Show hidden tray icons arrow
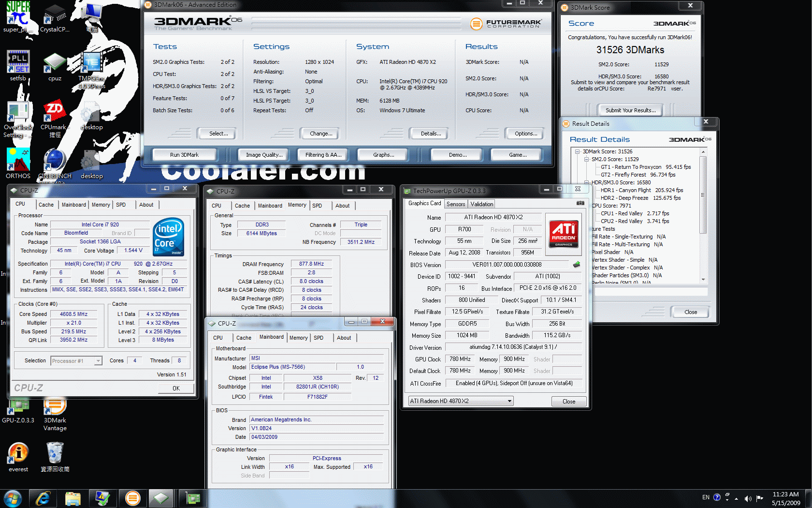Viewport: 812px width, 508px height. tap(736, 498)
